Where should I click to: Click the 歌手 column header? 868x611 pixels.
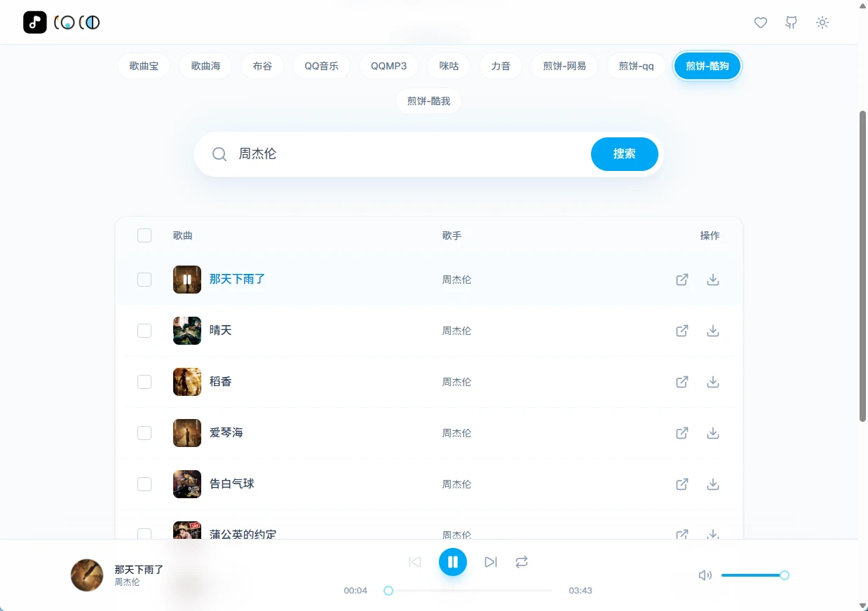point(452,235)
